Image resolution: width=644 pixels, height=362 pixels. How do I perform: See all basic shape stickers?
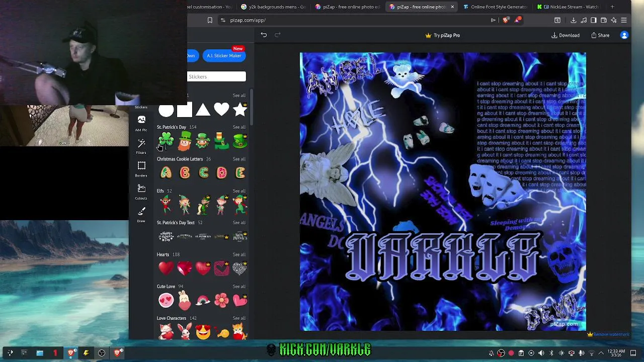pos(239,96)
